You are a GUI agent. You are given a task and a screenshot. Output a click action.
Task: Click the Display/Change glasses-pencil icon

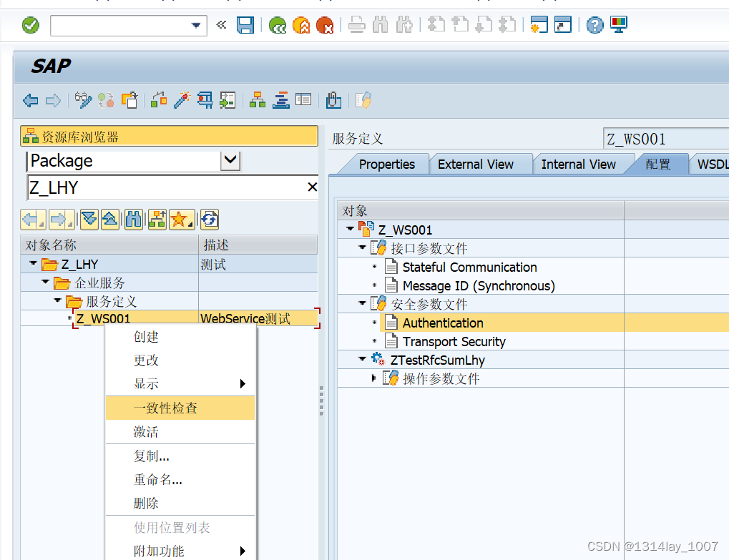click(83, 100)
